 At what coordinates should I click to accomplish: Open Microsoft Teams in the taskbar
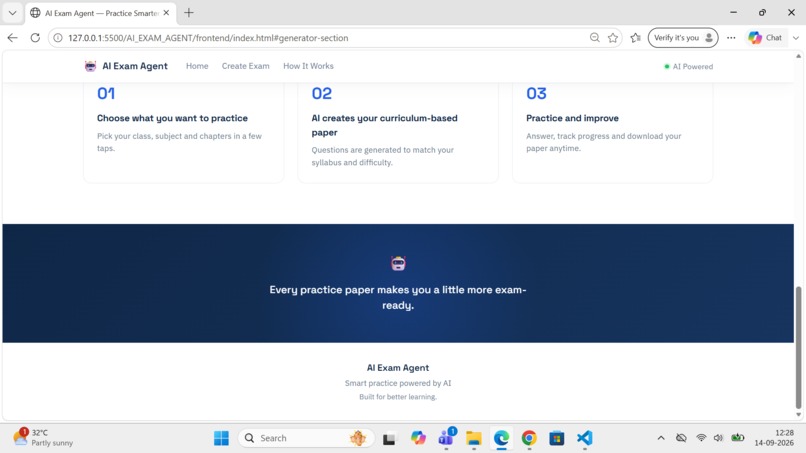446,438
